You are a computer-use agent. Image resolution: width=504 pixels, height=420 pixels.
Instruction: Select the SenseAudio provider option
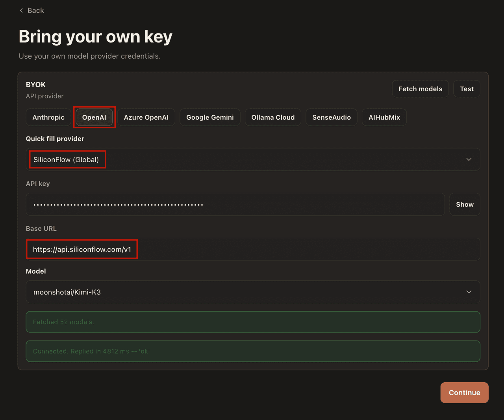(x=332, y=117)
